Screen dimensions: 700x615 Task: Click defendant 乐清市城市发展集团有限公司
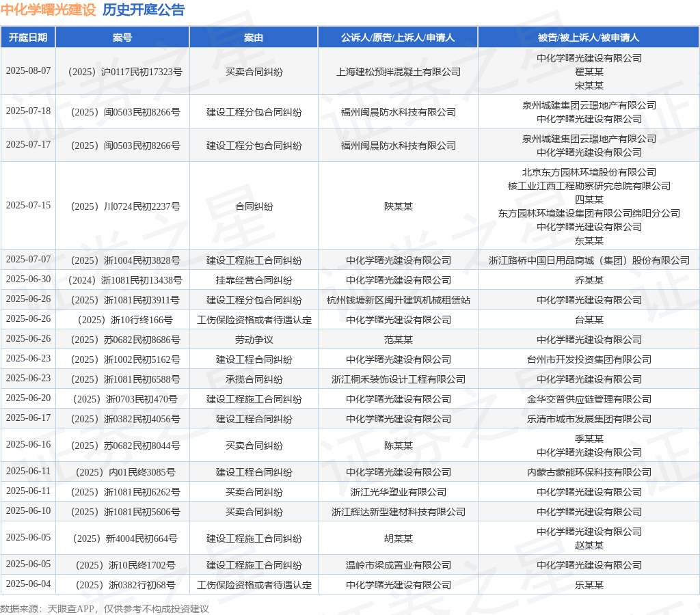(x=589, y=419)
